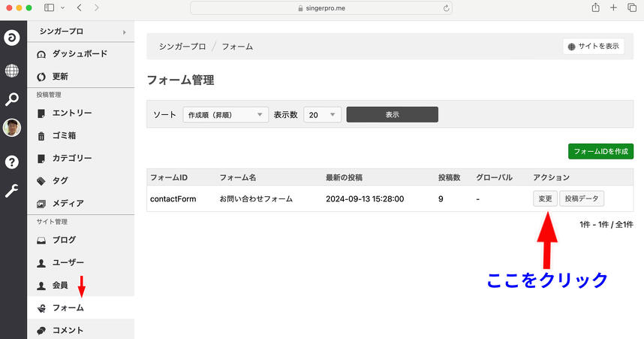Go to メディア in sidebar
The height and width of the screenshot is (339, 644).
pyautogui.click(x=68, y=203)
